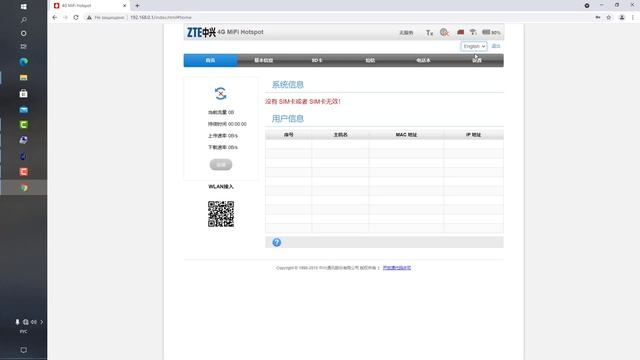The height and width of the screenshot is (360, 640).
Task: Click the dark round icon left of the minimize button
Action: [587, 6]
